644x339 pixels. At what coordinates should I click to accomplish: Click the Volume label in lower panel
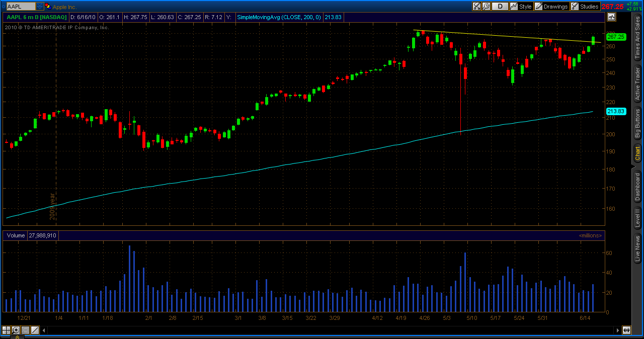pyautogui.click(x=16, y=235)
